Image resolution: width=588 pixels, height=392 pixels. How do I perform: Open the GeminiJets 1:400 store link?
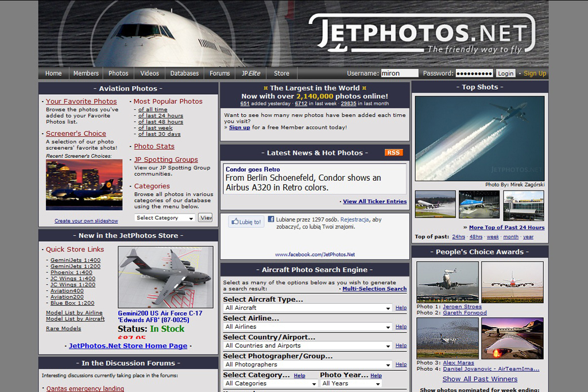coord(75,260)
